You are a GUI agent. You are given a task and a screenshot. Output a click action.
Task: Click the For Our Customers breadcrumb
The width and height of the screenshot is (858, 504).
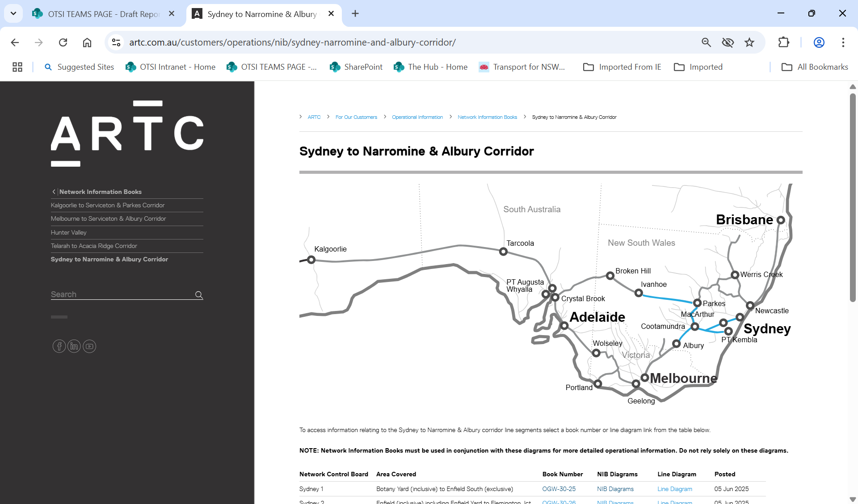pyautogui.click(x=356, y=117)
